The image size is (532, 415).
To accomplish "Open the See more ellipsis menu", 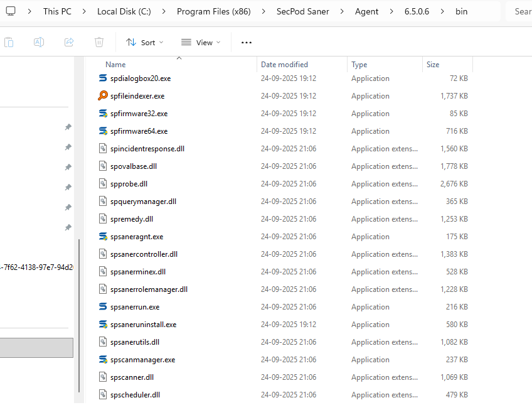I will pos(247,43).
